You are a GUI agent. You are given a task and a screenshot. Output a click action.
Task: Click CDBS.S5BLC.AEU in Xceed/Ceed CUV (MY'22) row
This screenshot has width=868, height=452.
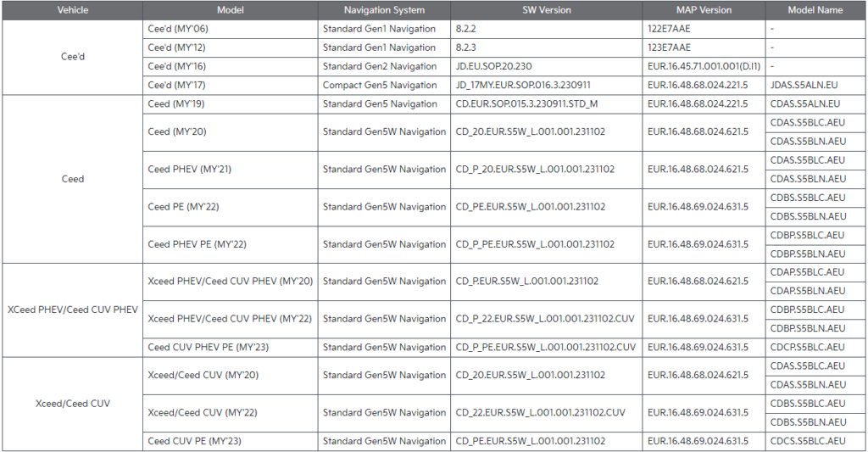click(x=815, y=404)
